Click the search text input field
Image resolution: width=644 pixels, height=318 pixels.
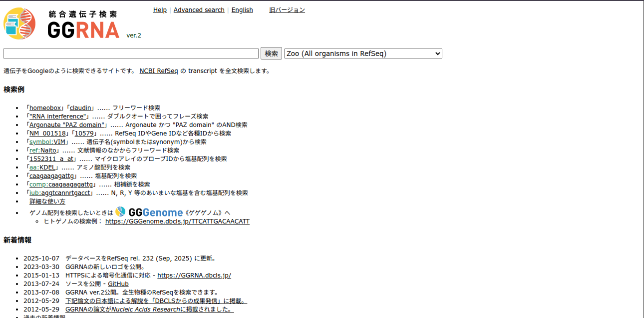click(131, 53)
